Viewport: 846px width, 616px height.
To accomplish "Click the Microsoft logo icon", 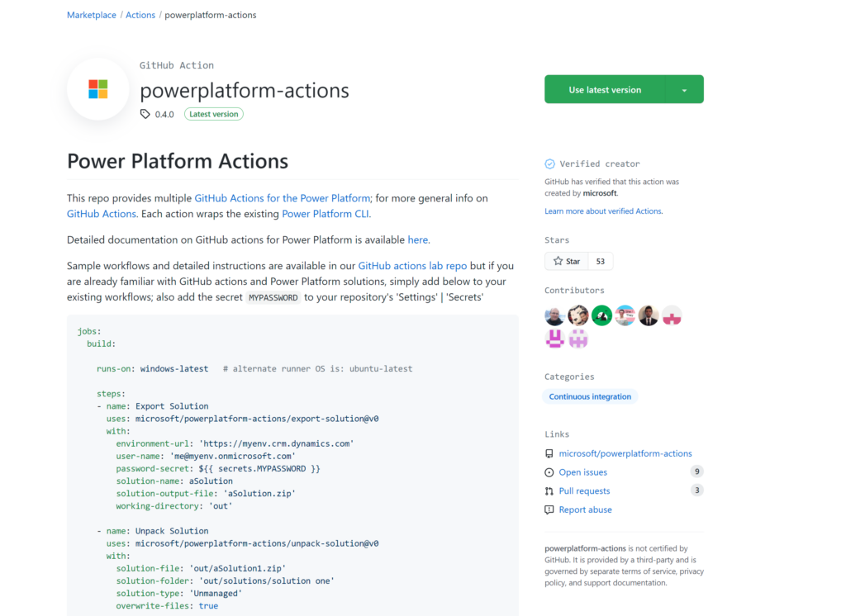I will (97, 89).
